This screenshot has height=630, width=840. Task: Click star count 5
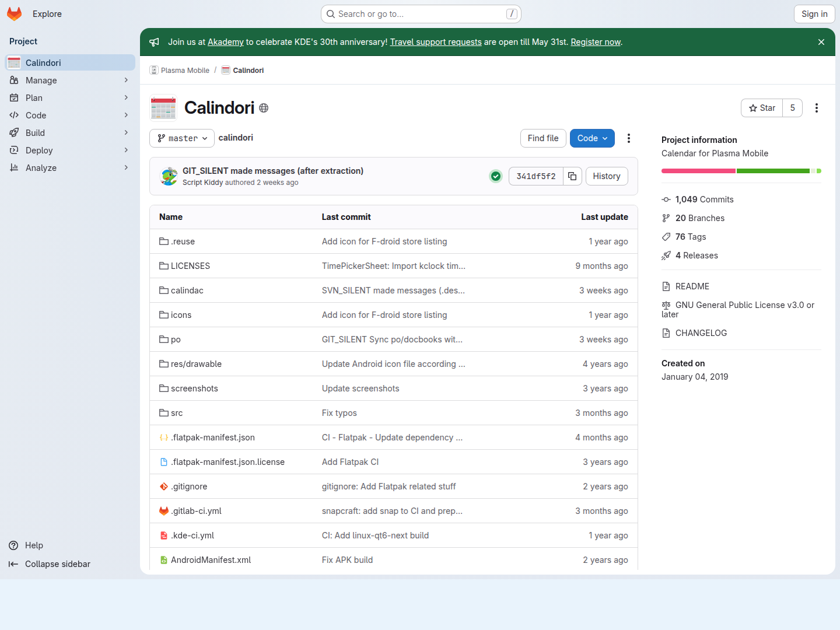click(x=792, y=108)
